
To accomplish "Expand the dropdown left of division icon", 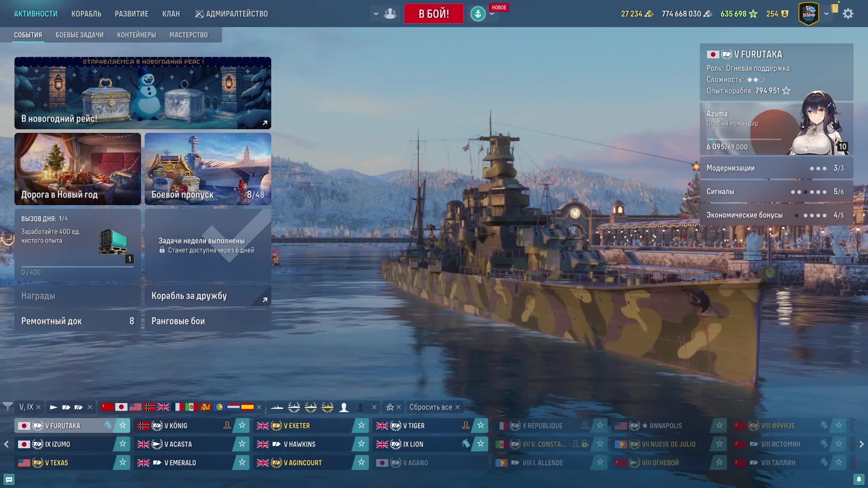I will [x=376, y=14].
